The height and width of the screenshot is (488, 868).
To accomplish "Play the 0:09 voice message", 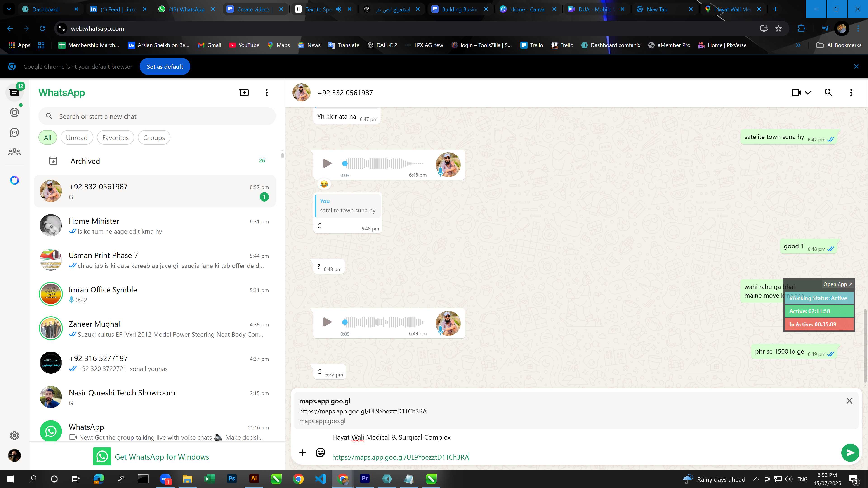I will [327, 322].
